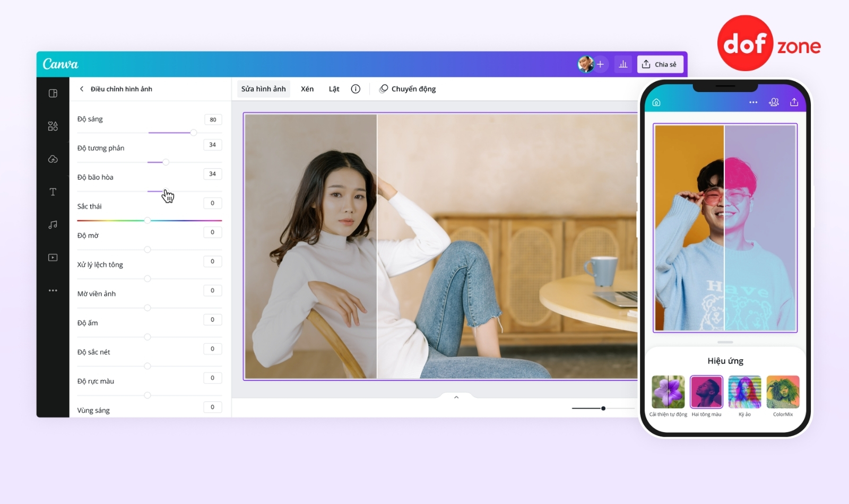
Task: Click the Độ ấm value field
Action: click(213, 320)
